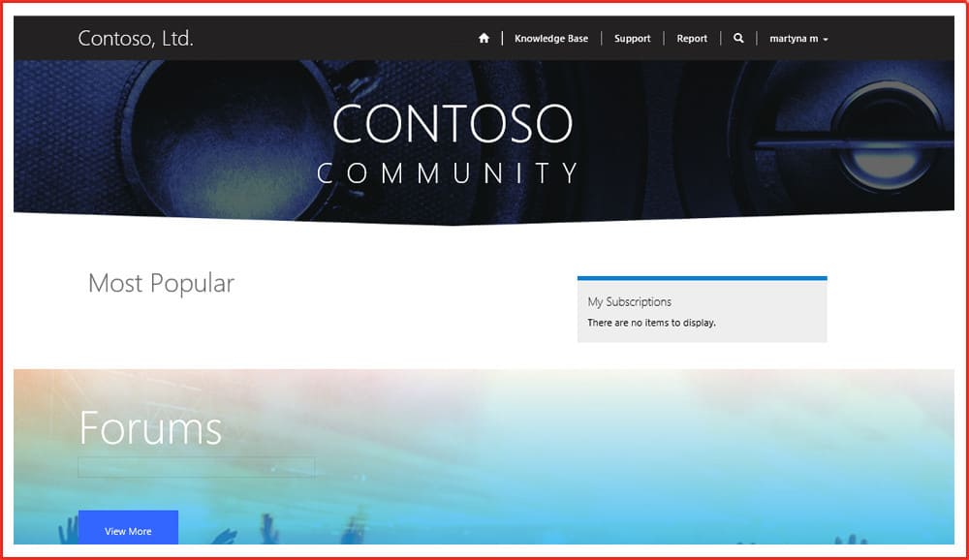Open the Knowledge Base menu item
This screenshot has width=969, height=560.
(x=550, y=39)
